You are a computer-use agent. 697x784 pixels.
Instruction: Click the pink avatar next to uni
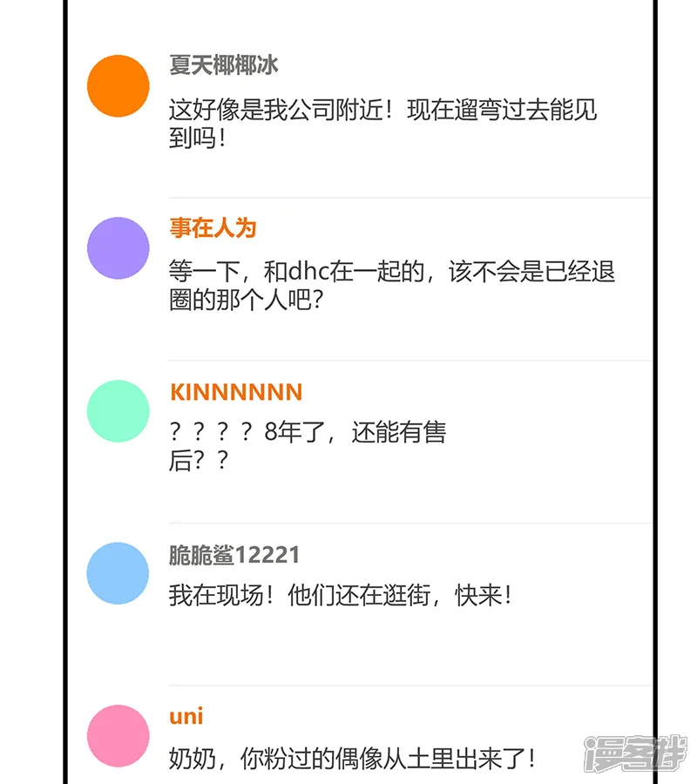(x=118, y=735)
